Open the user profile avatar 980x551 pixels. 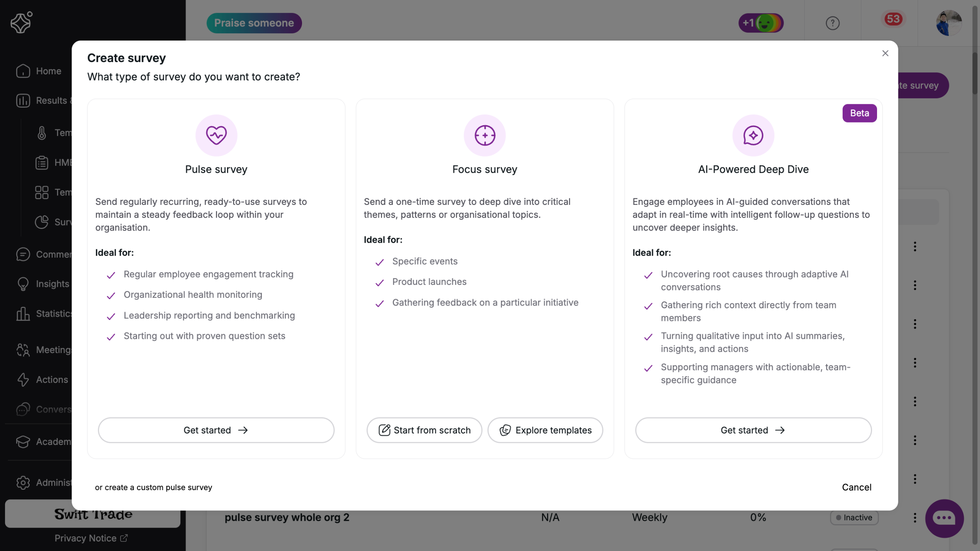[949, 23]
